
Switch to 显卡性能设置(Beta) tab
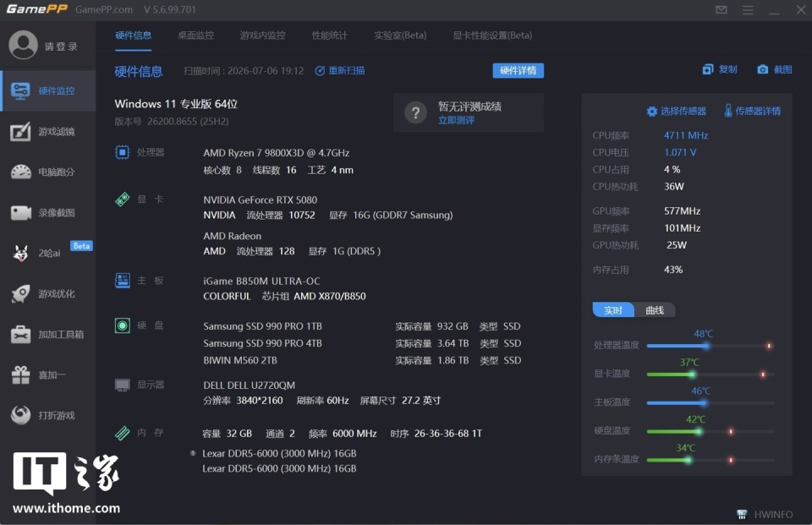coord(492,36)
